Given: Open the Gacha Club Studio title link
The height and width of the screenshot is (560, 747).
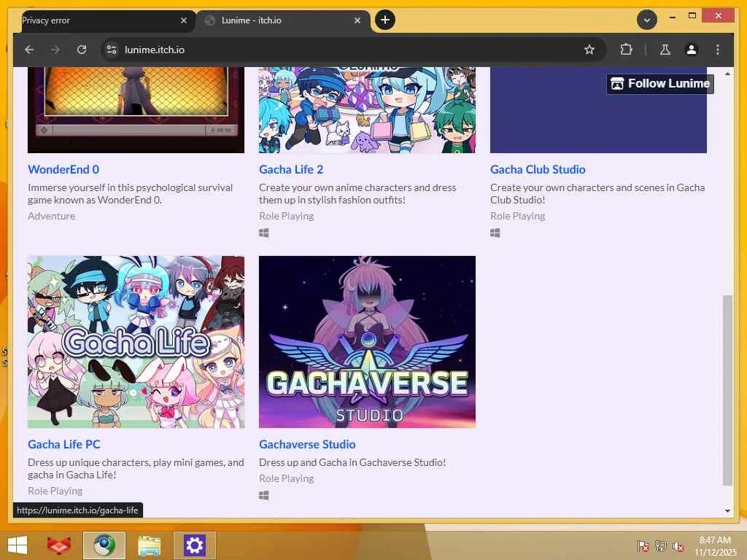Looking at the screenshot, I should click(538, 169).
